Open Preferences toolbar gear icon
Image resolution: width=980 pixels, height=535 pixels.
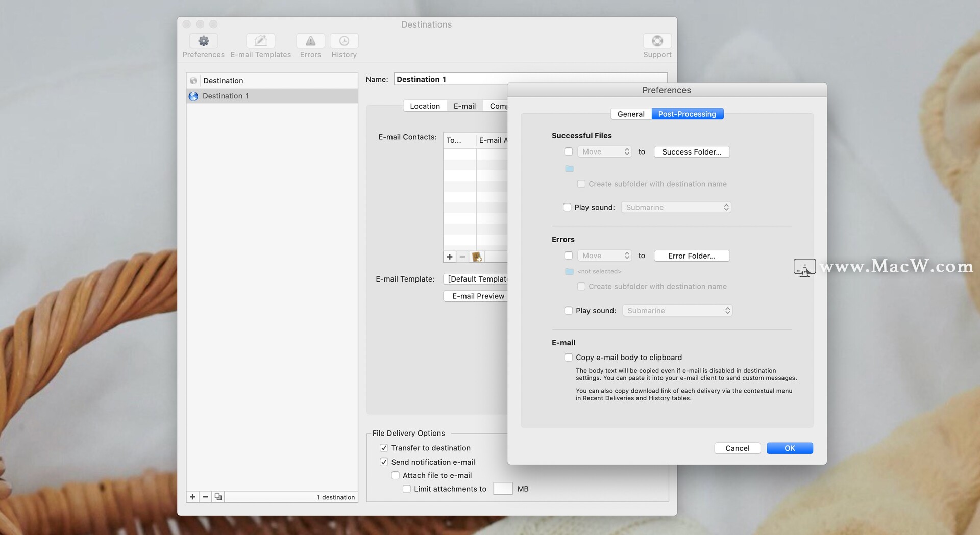[x=204, y=41]
